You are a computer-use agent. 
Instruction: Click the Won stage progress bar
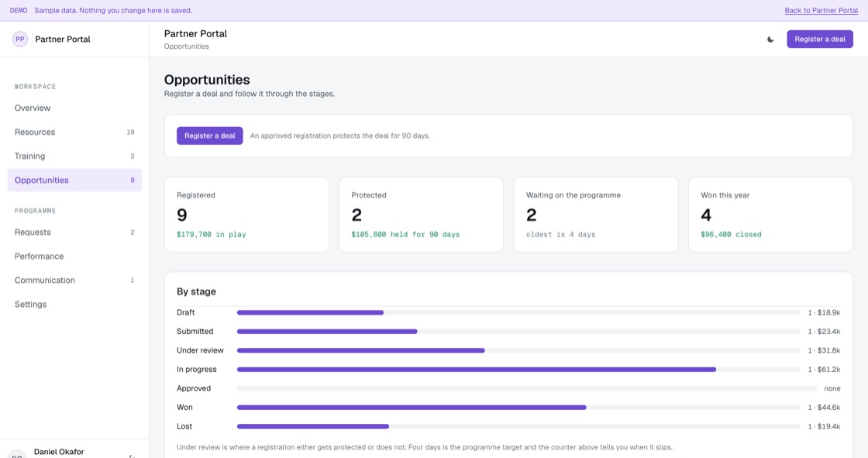coord(518,408)
